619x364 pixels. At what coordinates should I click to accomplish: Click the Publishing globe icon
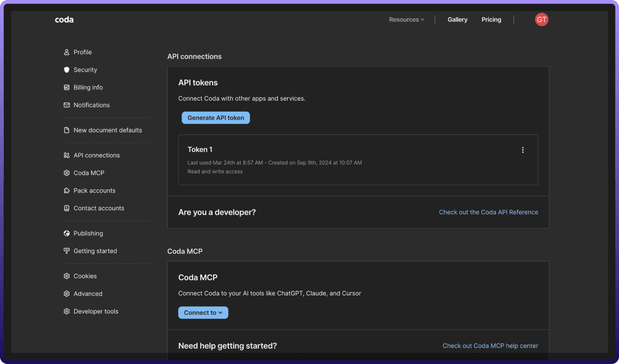click(x=66, y=234)
